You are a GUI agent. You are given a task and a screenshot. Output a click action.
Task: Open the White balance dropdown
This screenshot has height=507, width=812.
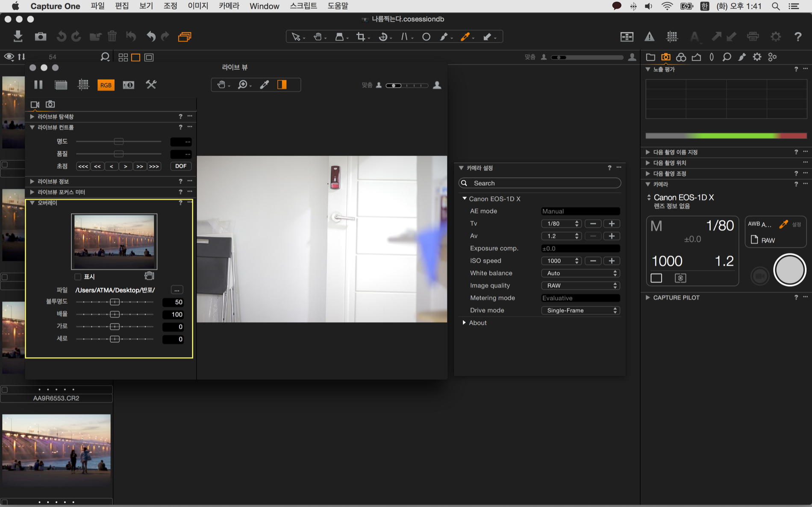(580, 273)
